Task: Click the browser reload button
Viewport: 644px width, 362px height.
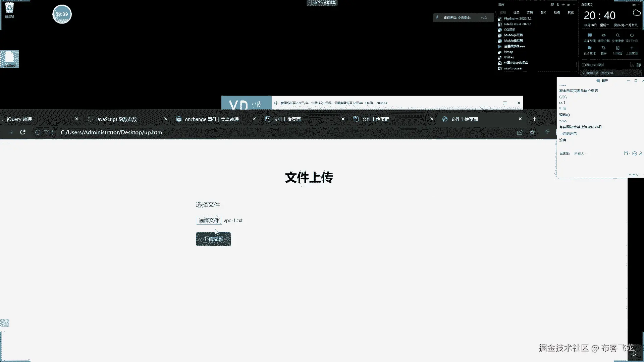Action: [23, 132]
